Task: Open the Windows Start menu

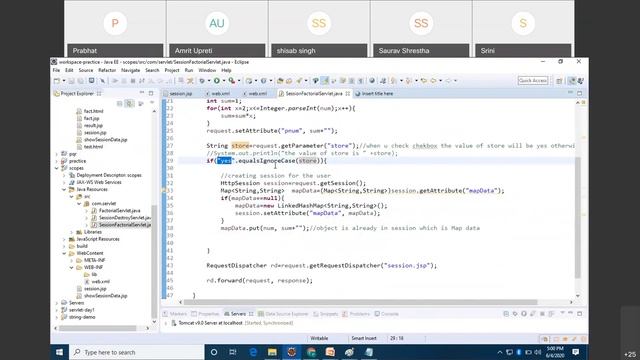Action: (x=60, y=352)
